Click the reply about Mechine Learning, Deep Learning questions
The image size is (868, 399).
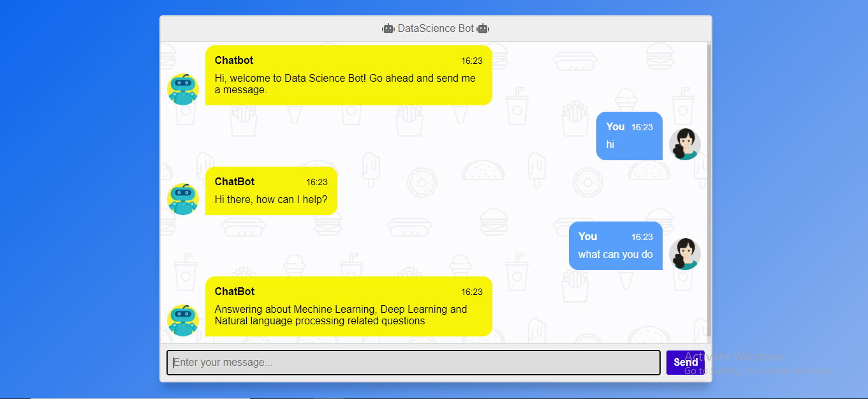[x=341, y=315]
